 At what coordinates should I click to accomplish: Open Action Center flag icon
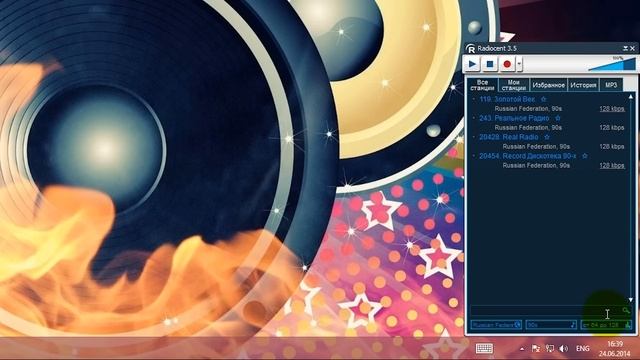pyautogui.click(x=536, y=348)
